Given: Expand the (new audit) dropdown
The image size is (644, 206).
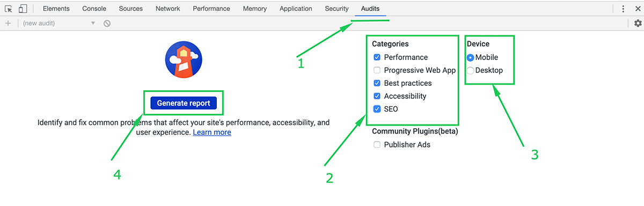Looking at the screenshot, I should click(x=58, y=23).
